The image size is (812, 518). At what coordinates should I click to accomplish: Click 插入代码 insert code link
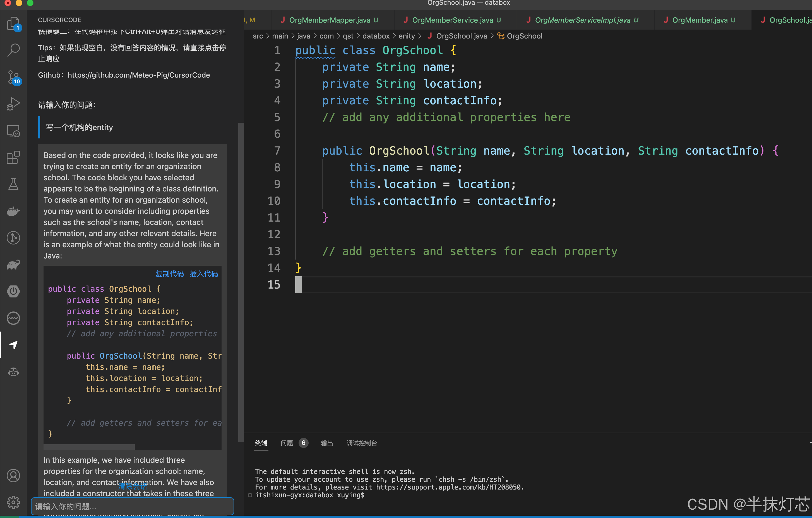click(204, 274)
